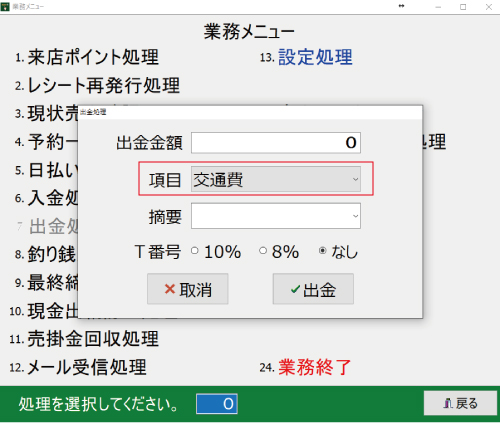This screenshot has width=500, height=423.
Task: Select the 8% T番号 radio button
Action: click(x=263, y=251)
